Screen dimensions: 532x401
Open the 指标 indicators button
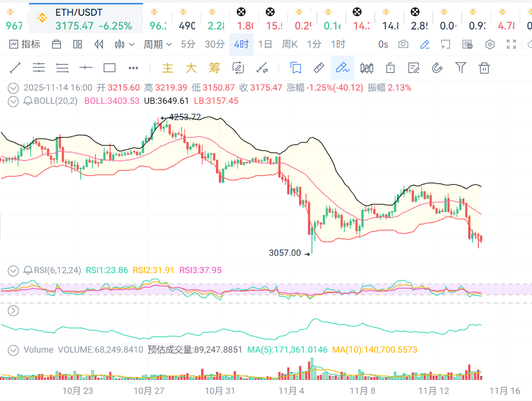pyautogui.click(x=25, y=44)
